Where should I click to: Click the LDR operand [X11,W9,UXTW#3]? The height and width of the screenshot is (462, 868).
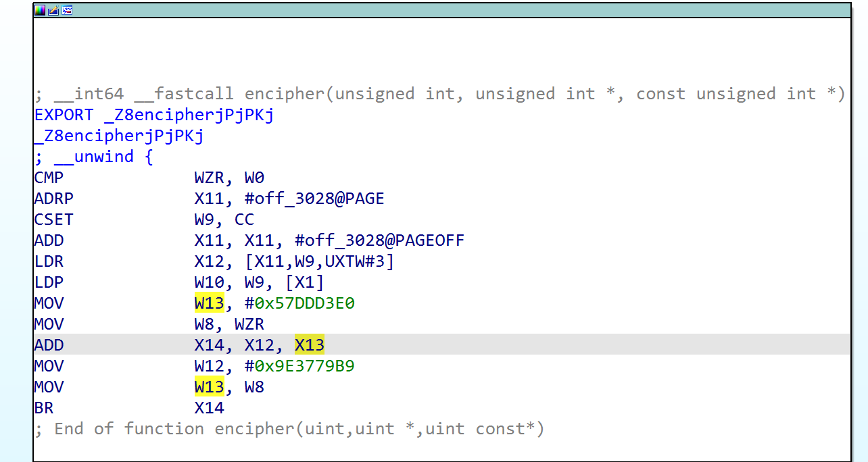point(319,261)
